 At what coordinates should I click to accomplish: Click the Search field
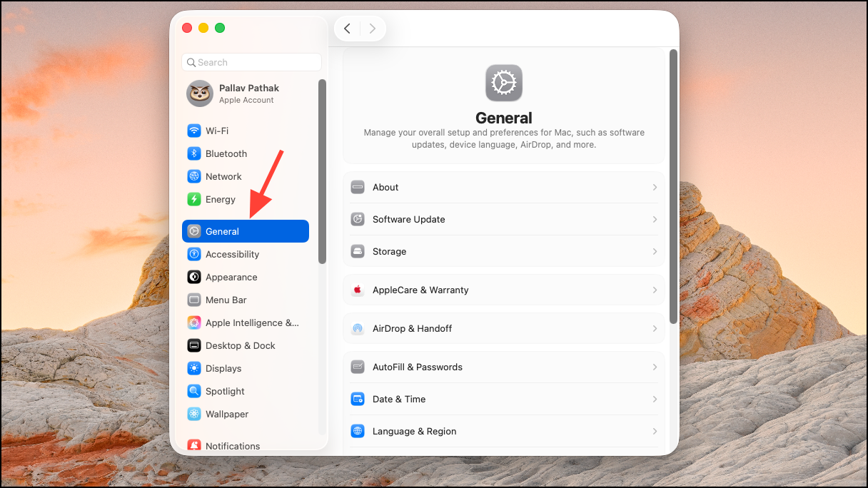(251, 62)
